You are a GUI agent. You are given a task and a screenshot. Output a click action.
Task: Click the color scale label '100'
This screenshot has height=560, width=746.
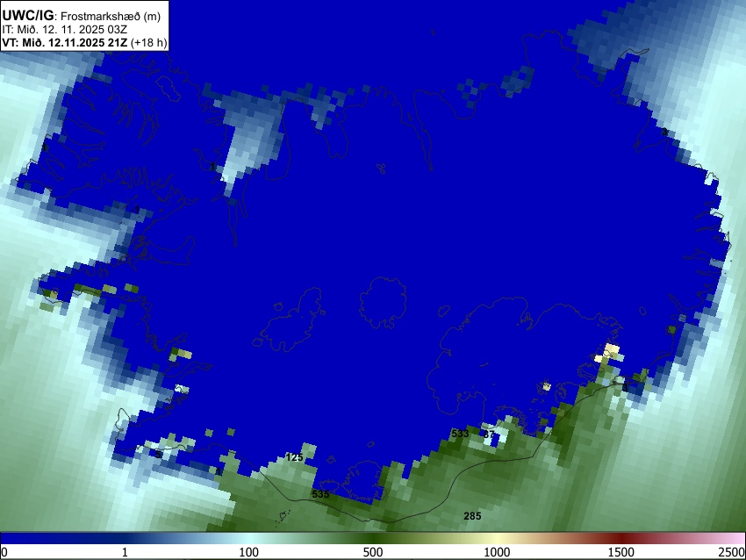tap(248, 552)
